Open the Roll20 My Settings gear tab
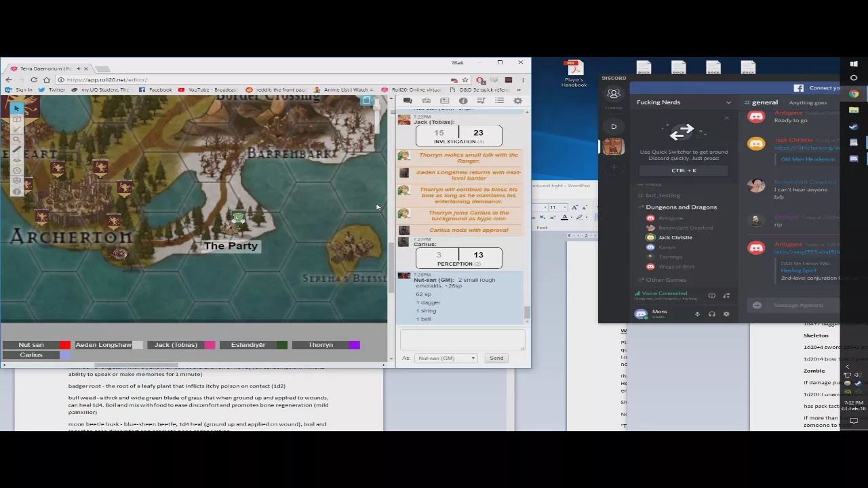The image size is (868, 488). (x=517, y=101)
